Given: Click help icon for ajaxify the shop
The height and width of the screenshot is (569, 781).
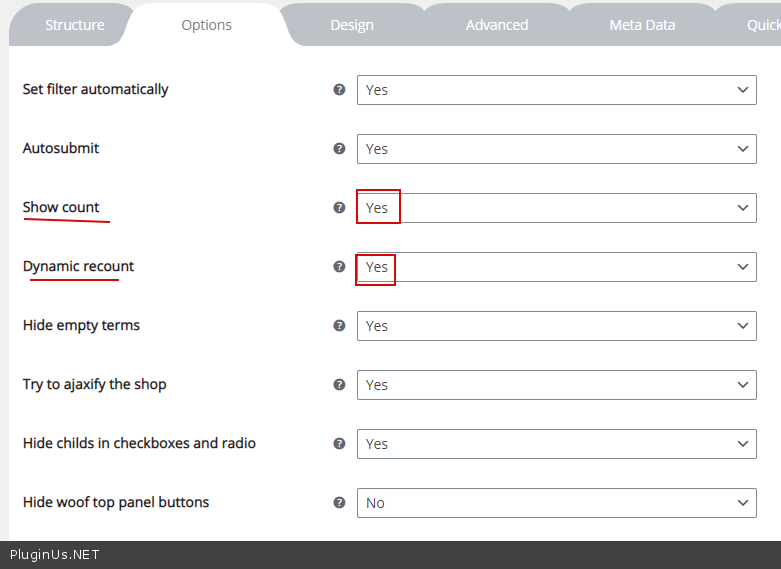Looking at the screenshot, I should click(x=339, y=384).
